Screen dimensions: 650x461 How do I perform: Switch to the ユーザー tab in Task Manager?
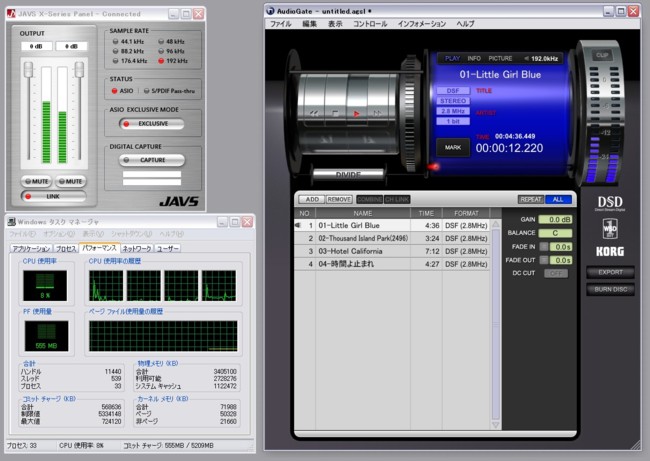pyautogui.click(x=167, y=248)
